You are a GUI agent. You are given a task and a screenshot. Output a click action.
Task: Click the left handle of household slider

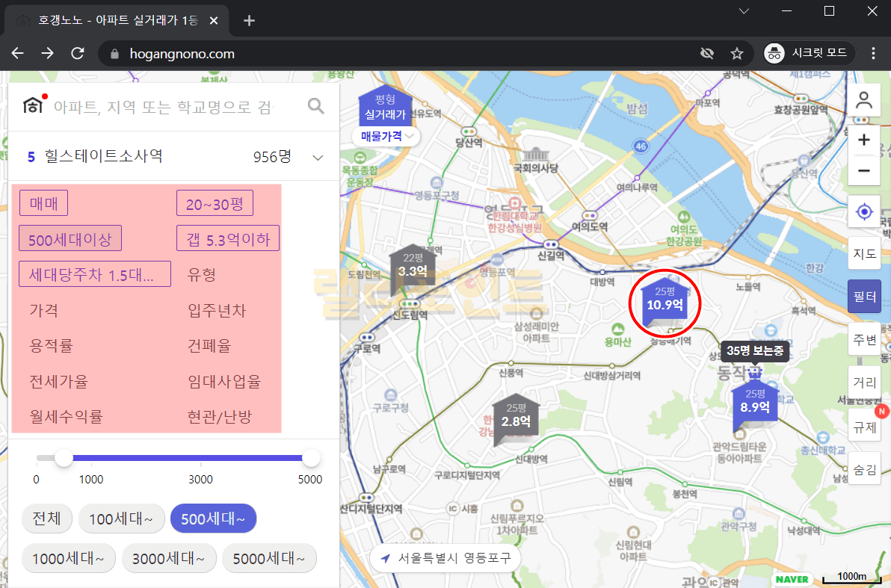64,458
